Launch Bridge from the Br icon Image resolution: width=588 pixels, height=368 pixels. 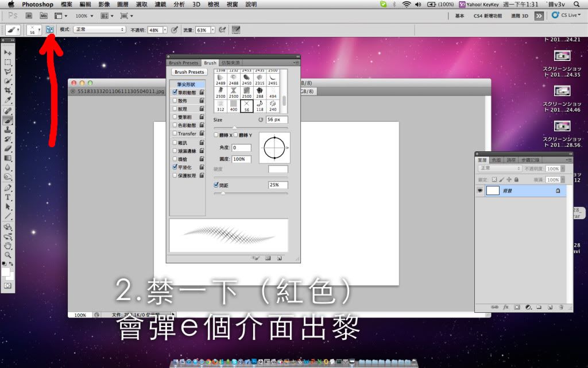click(x=30, y=16)
